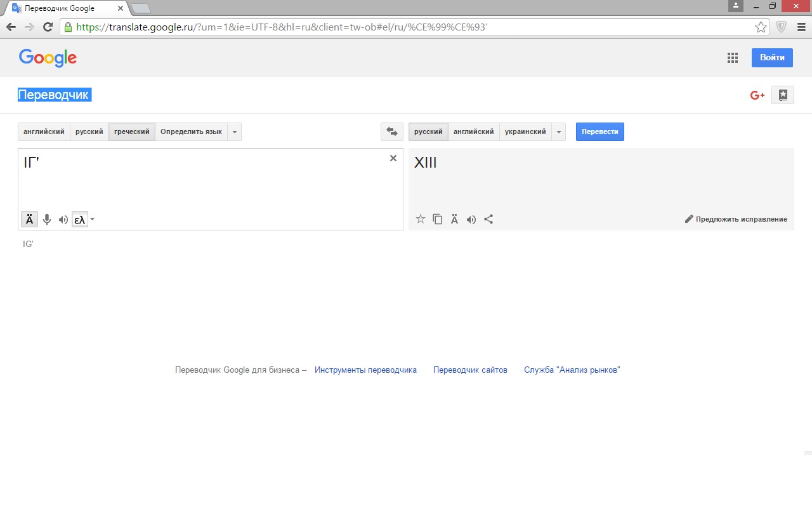Screen dimensions: 812x508
Task: Show transliteration of translated text
Action: coord(455,219)
